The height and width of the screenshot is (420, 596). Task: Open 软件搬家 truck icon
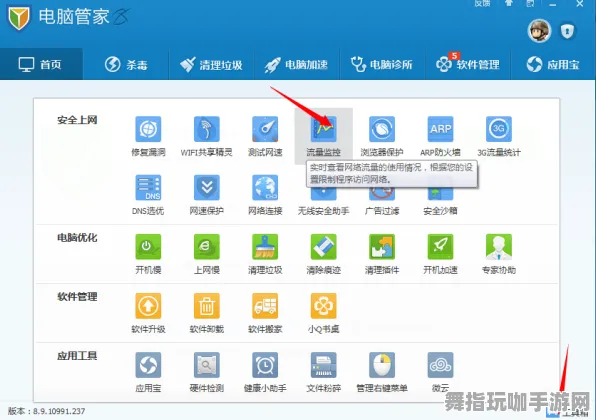pyautogui.click(x=265, y=306)
